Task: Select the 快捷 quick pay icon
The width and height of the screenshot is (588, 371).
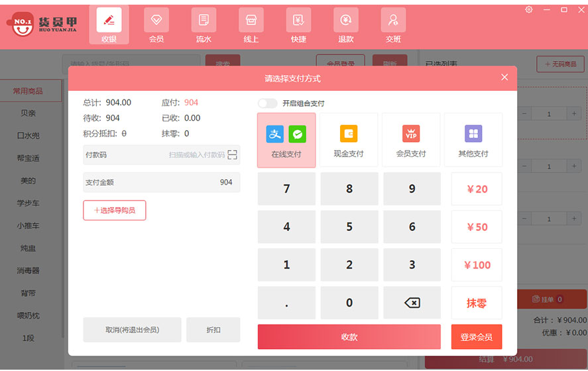Action: coord(298,25)
